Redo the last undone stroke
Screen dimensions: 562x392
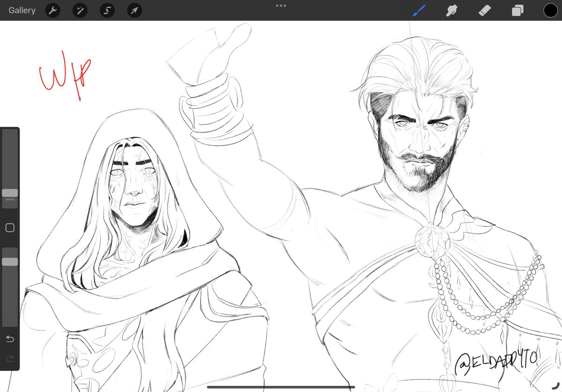[x=10, y=358]
